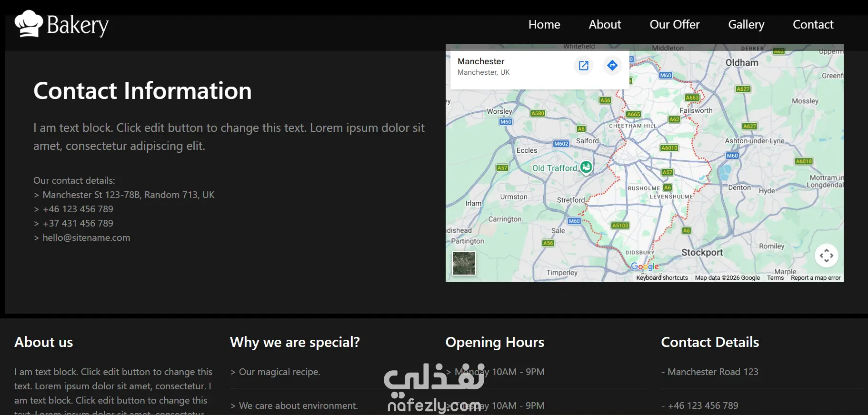Click the Contact Details footer heading

click(710, 342)
